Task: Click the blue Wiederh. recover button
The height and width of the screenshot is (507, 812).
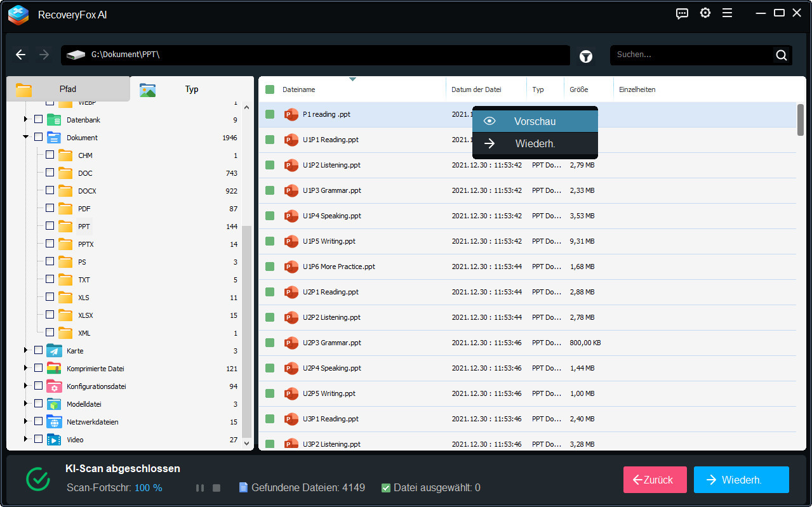Action: click(x=742, y=480)
